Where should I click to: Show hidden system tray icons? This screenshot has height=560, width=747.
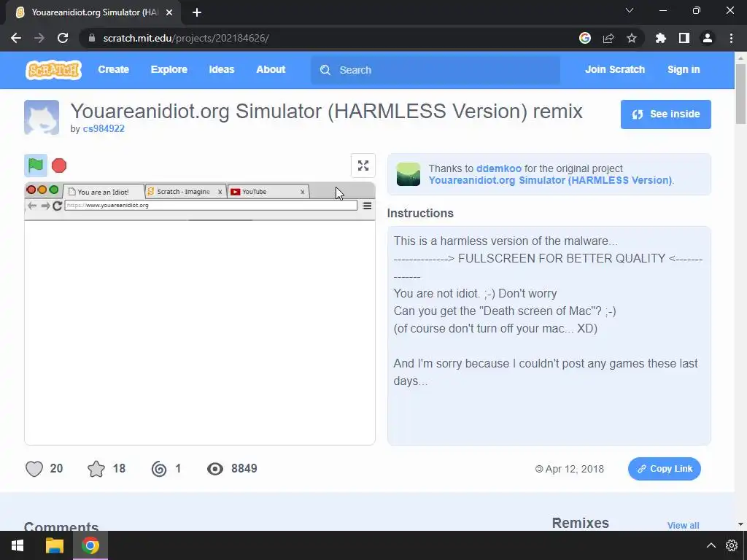(711, 545)
